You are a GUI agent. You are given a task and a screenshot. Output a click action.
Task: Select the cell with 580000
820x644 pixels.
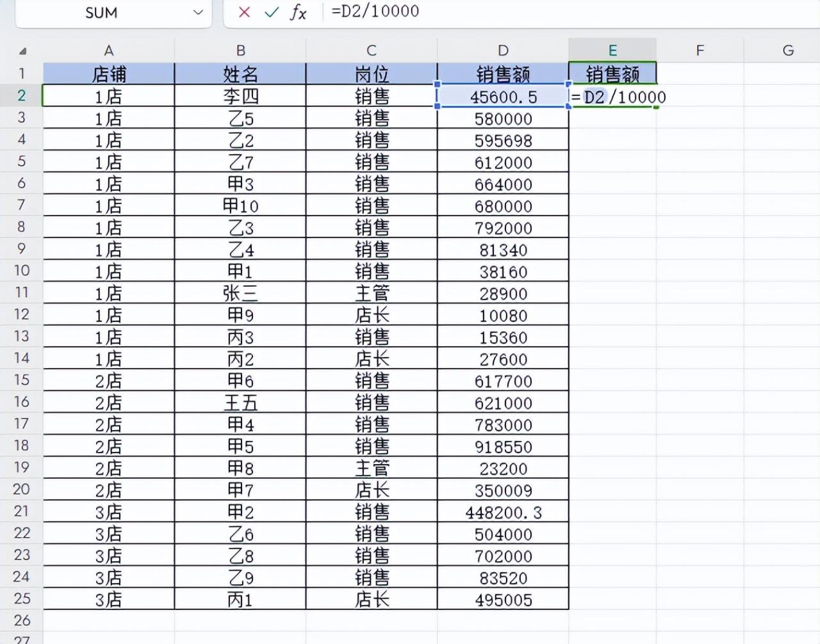503,118
